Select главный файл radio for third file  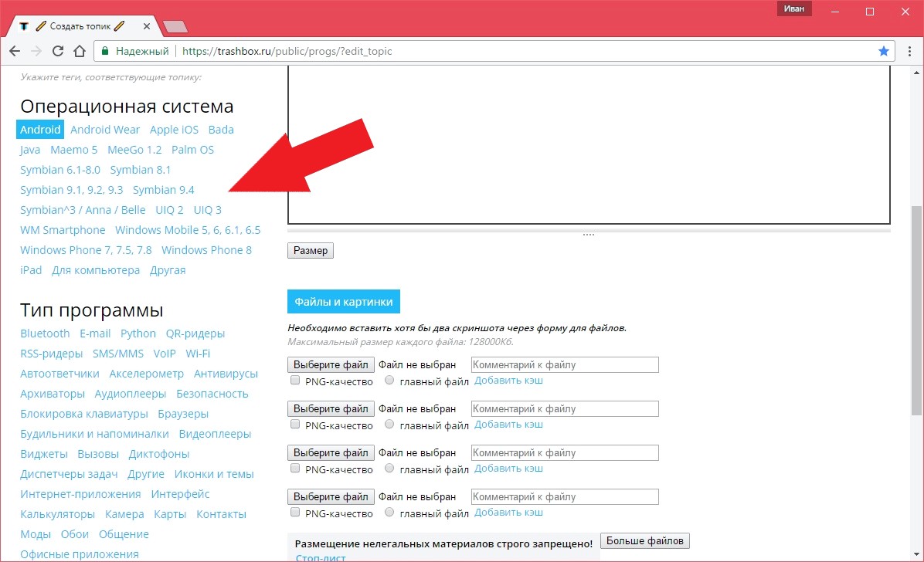pos(389,469)
